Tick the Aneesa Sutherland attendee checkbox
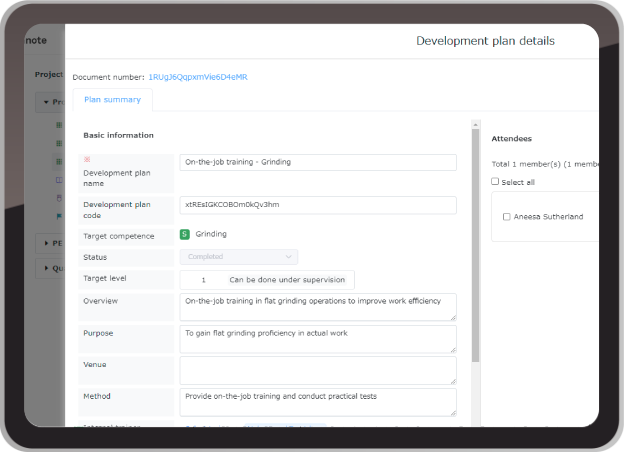Image resolution: width=624 pixels, height=452 pixels. [x=507, y=217]
